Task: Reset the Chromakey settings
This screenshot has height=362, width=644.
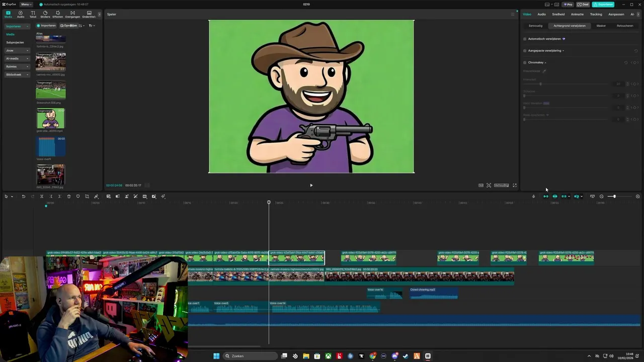Action: (x=626, y=62)
